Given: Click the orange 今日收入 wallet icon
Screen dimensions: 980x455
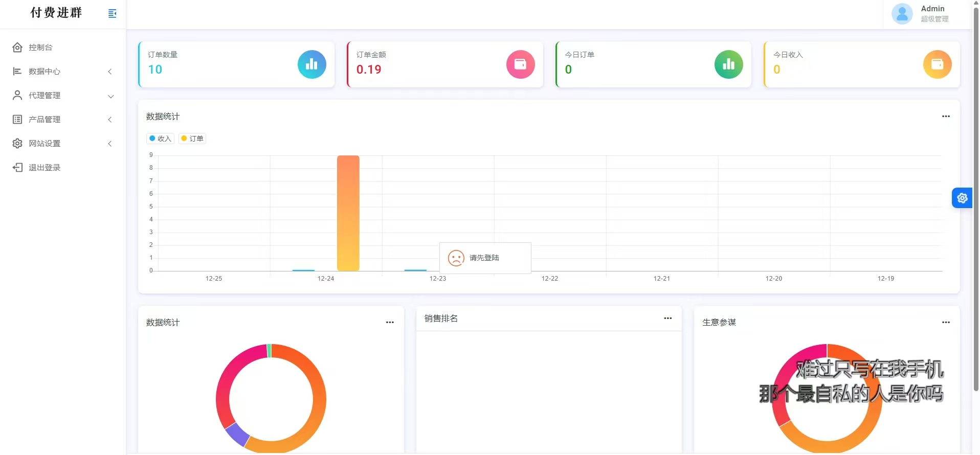Looking at the screenshot, I should coord(937,64).
